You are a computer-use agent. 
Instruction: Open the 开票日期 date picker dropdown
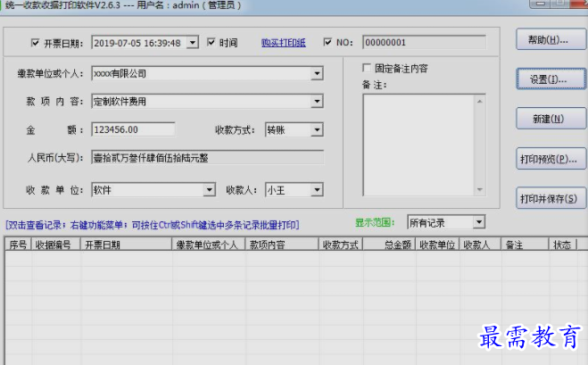193,43
